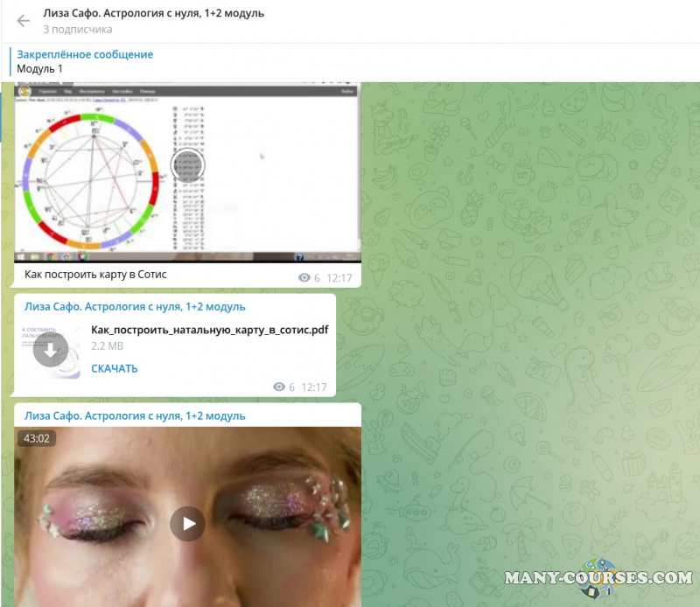Viewport: 700px width, 607px height.
Task: Click the "3 подписчика" subscriber count
Action: (78, 29)
